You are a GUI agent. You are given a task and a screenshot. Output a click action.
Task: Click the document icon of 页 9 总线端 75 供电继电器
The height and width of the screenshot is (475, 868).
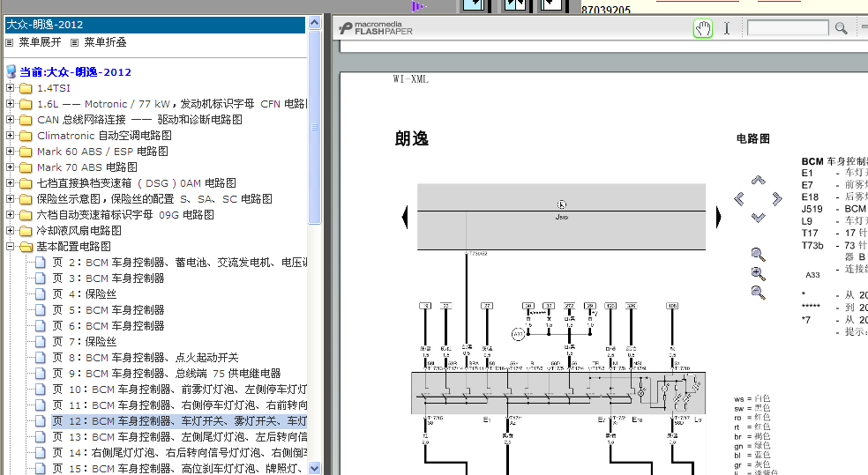[x=40, y=374]
